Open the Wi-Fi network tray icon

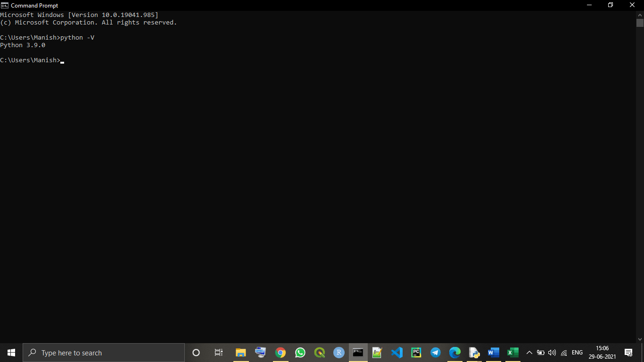pyautogui.click(x=564, y=353)
